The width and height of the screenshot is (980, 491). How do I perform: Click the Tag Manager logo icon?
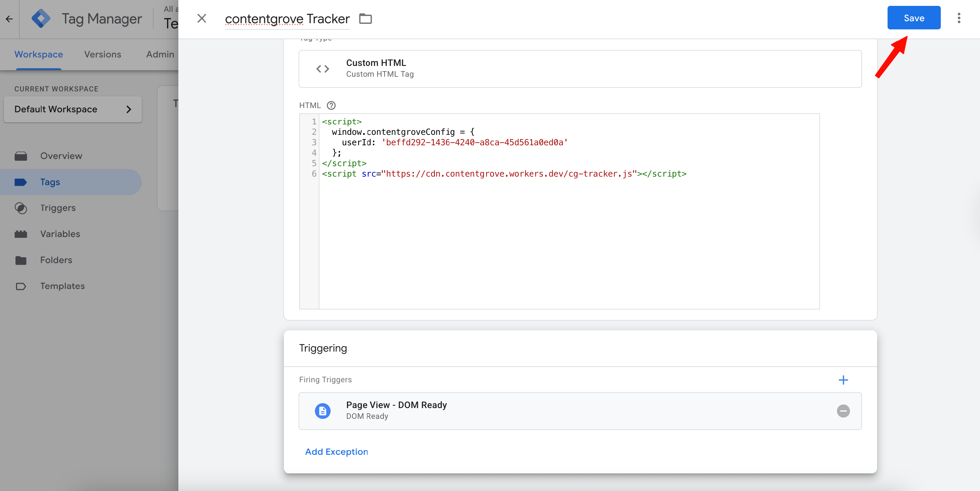click(x=41, y=19)
